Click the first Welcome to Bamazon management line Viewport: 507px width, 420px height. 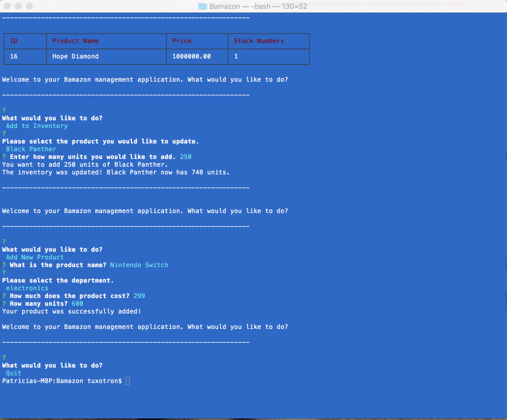point(145,79)
